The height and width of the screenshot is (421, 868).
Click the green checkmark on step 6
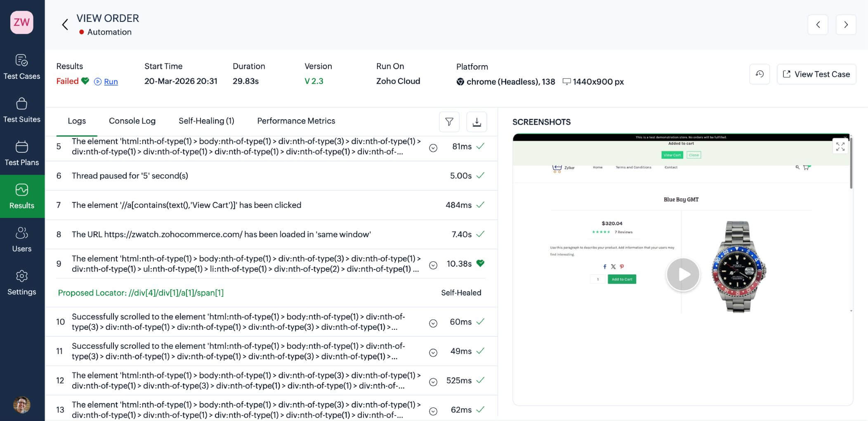point(480,175)
